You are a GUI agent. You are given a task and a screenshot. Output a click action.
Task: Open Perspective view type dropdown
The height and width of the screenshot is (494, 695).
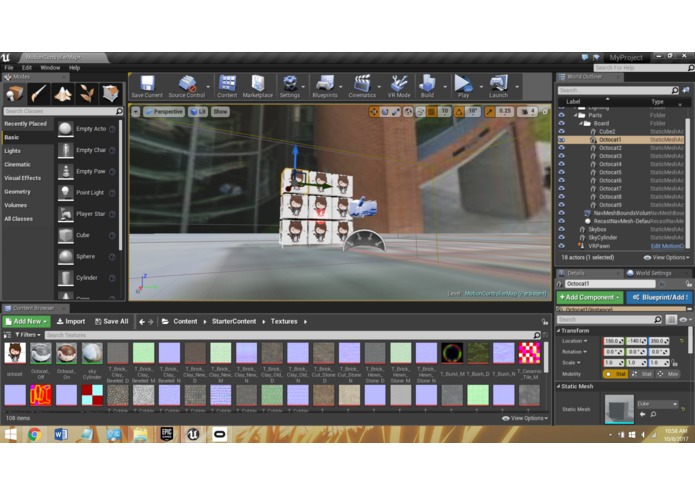tap(164, 112)
